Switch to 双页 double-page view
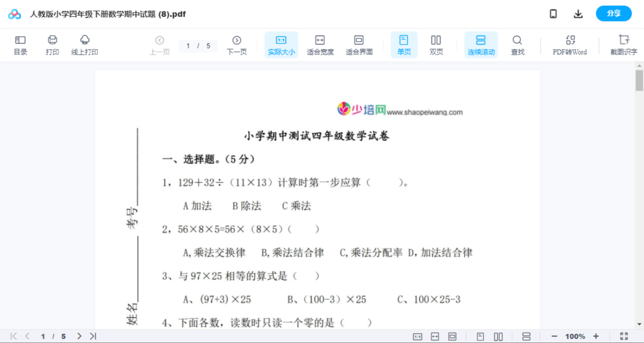Image resolution: width=644 pixels, height=343 pixels. (x=436, y=45)
